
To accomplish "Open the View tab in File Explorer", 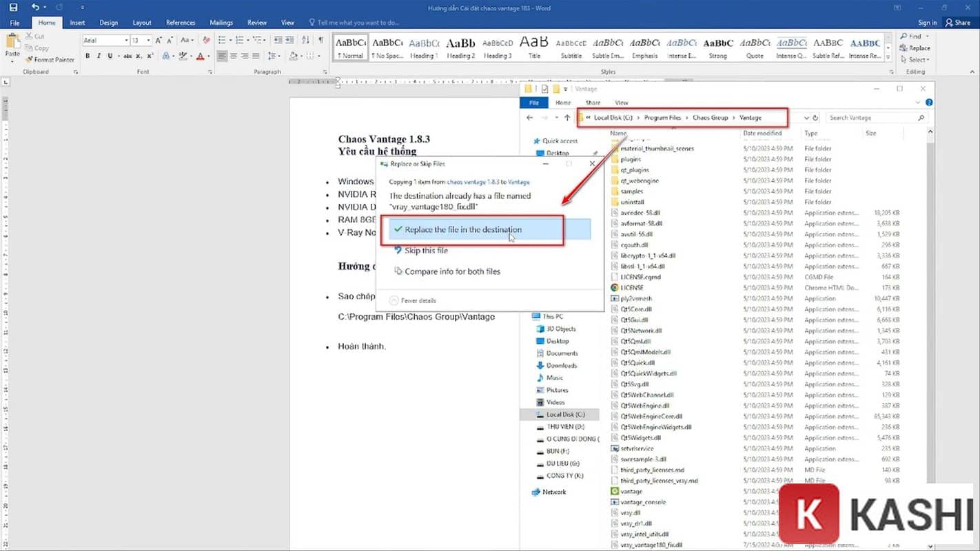I will click(x=621, y=103).
